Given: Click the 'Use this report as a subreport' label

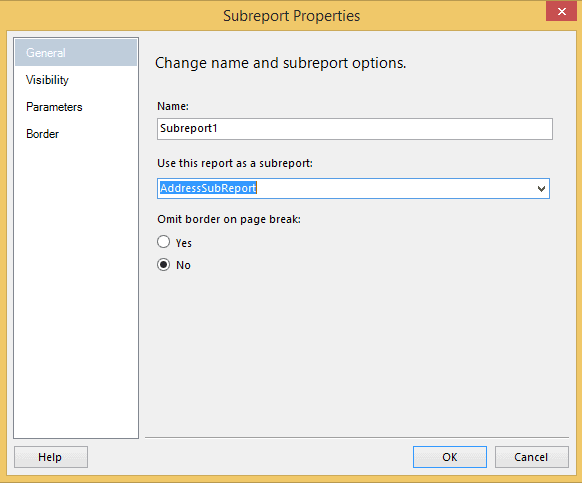Looking at the screenshot, I should [235, 163].
